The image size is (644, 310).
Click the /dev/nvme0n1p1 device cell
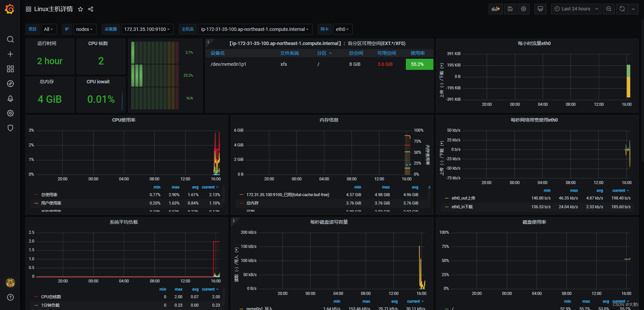point(228,64)
